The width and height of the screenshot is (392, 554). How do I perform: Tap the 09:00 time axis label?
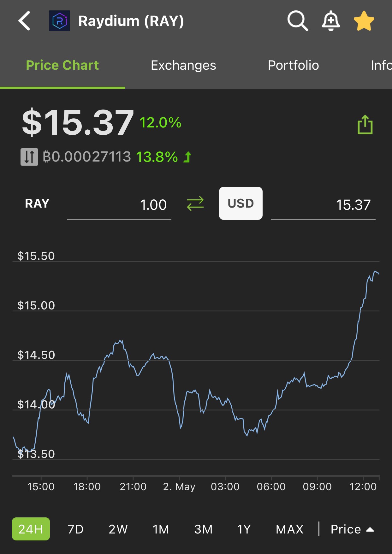tap(317, 486)
